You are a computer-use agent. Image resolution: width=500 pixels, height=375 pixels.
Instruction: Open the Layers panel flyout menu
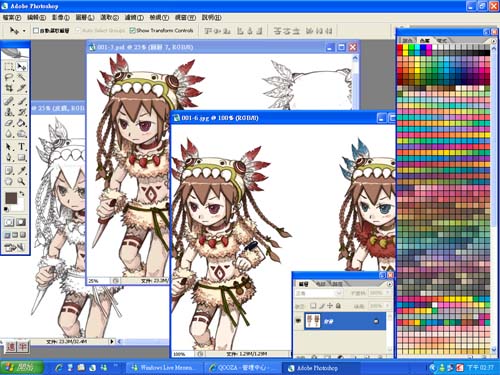tap(389, 284)
